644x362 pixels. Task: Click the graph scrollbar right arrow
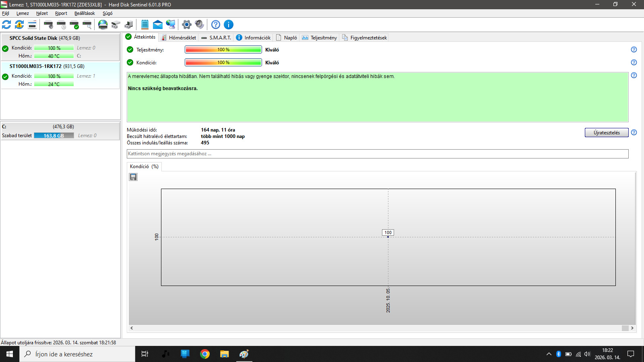click(632, 328)
